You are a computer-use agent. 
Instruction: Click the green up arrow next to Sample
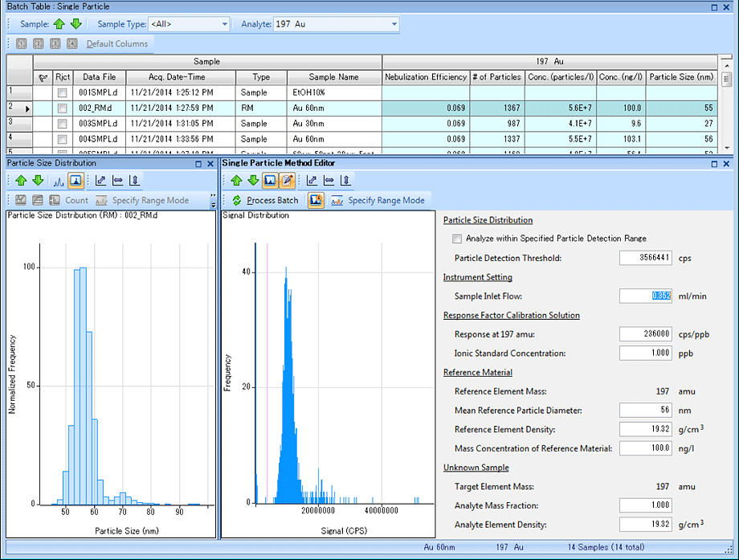60,23
